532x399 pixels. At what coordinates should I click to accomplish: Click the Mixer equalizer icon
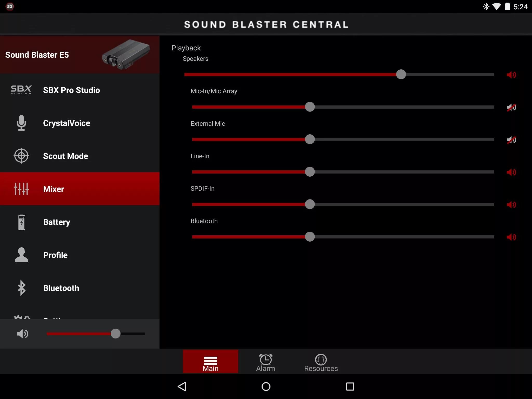point(21,189)
